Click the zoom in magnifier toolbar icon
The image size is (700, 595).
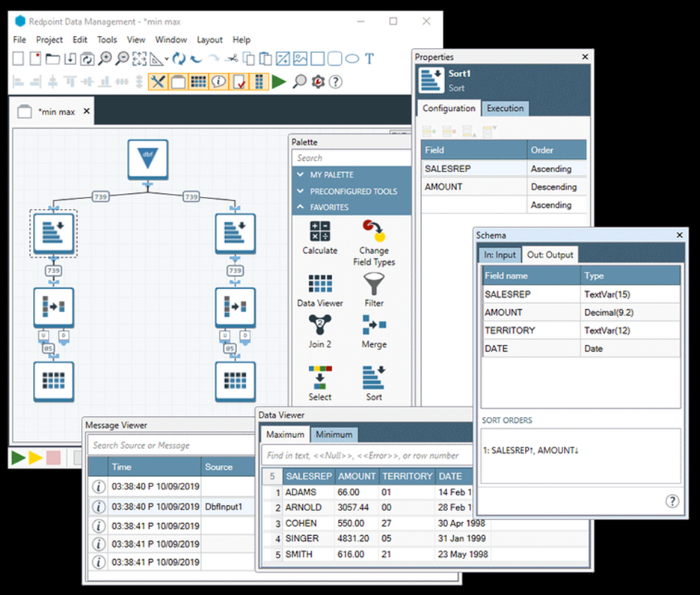105,58
